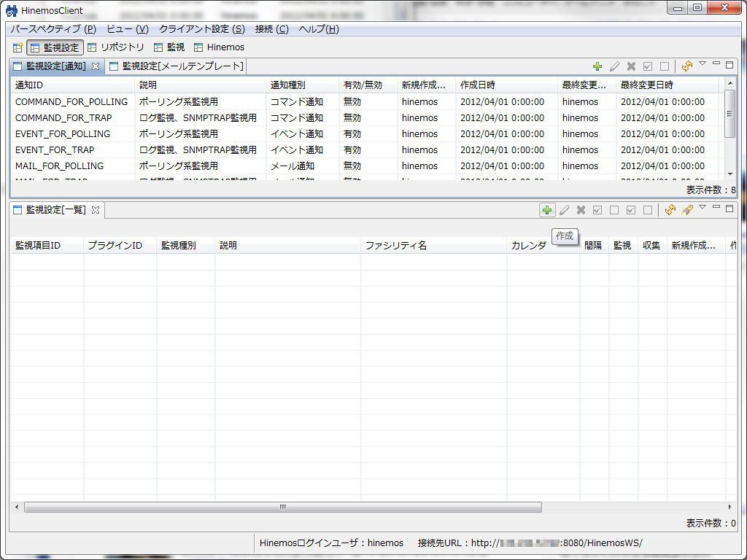This screenshot has height=560, width=747.
Task: Switch to the リポジトリ perspective
Action: coord(116,47)
